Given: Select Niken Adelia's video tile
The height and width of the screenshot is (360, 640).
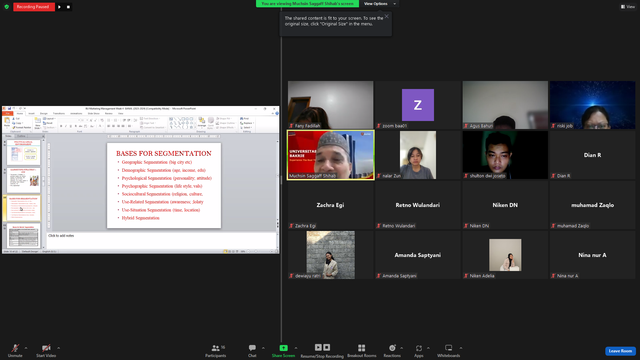Looking at the screenshot, I should pos(505,255).
